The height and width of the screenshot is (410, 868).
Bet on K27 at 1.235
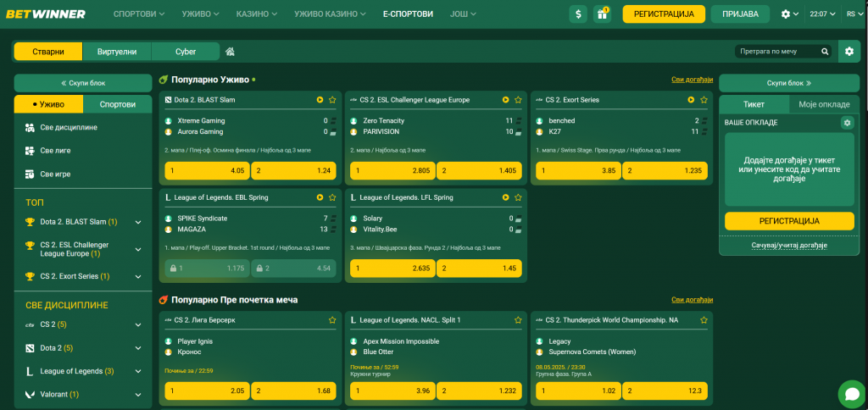click(x=665, y=170)
